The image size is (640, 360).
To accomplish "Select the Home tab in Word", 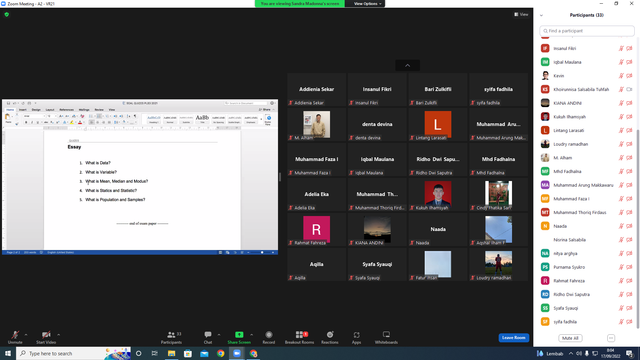I will [10, 110].
